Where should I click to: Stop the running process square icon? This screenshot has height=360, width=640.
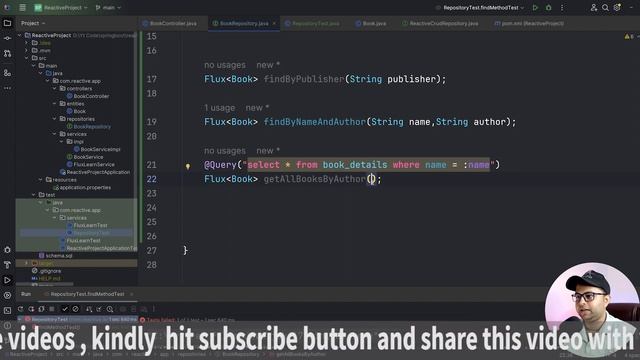pyautogui.click(x=52, y=309)
